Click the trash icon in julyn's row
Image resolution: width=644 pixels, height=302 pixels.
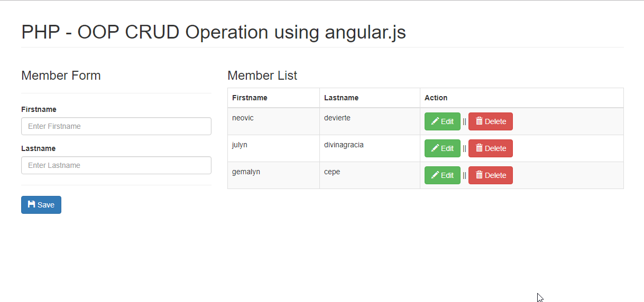pos(479,148)
